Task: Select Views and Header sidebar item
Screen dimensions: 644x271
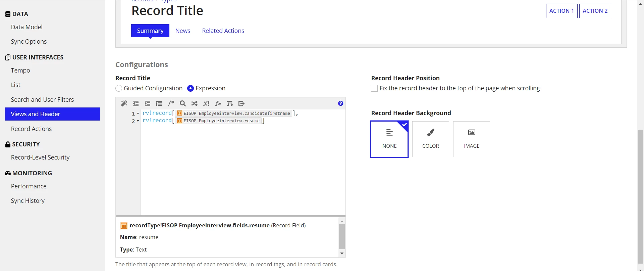Action: click(x=52, y=114)
